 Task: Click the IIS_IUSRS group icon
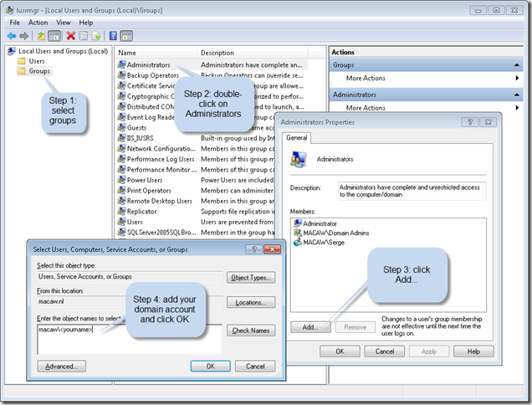121,138
